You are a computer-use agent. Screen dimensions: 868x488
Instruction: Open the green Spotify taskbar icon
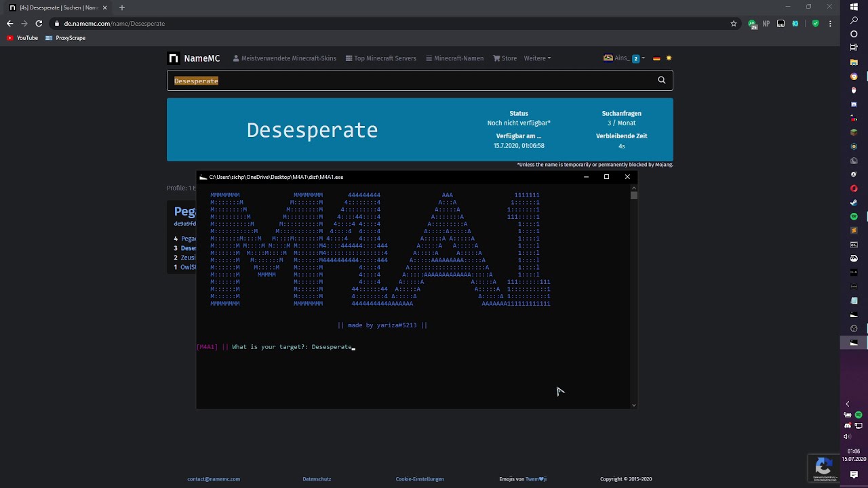(x=854, y=216)
